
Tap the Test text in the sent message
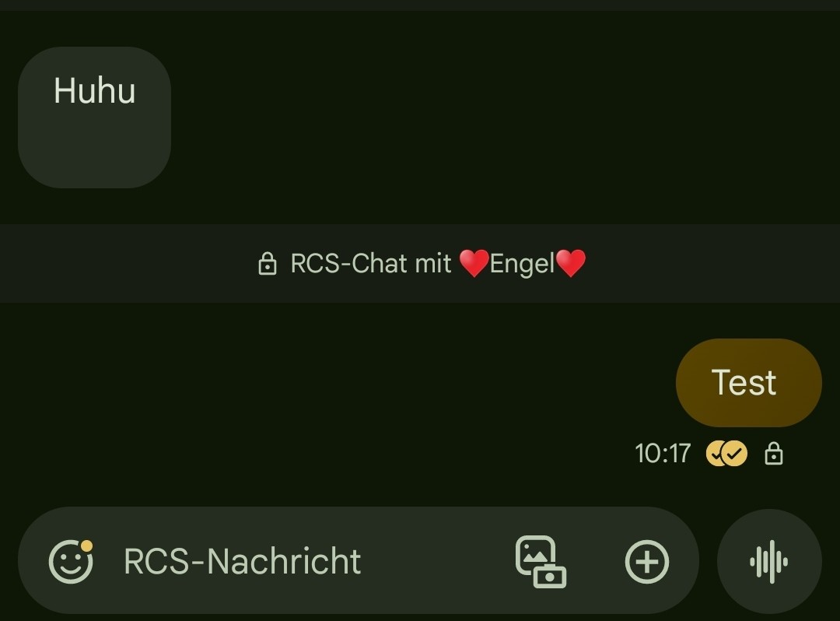744,383
